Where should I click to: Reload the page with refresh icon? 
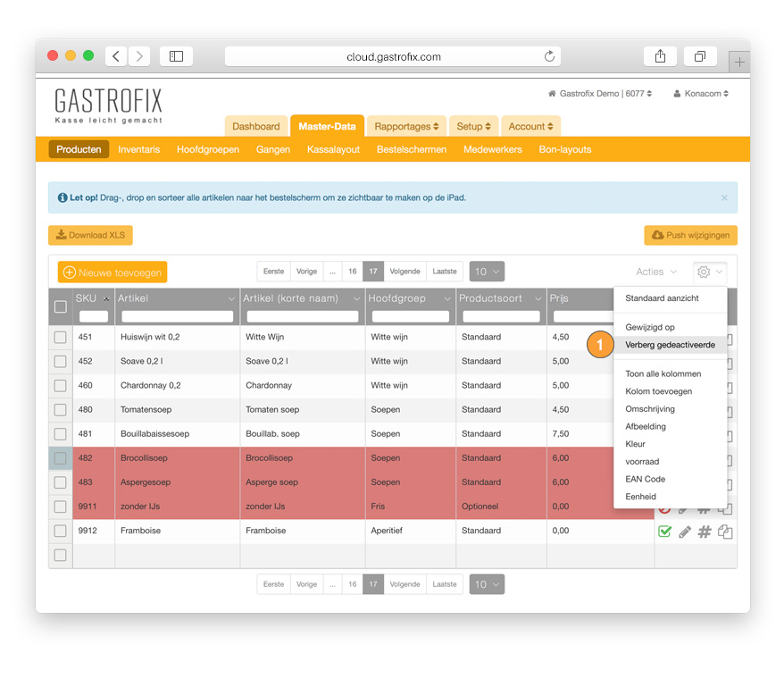point(549,57)
